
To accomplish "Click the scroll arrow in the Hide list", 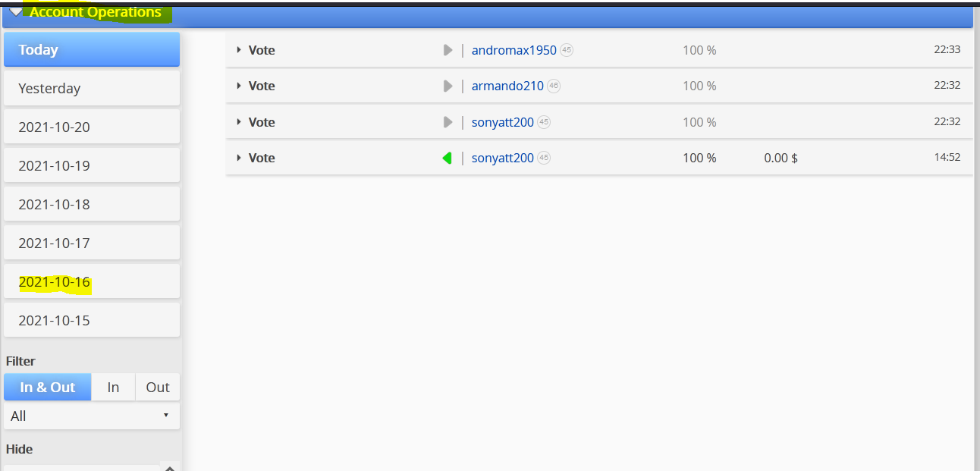I will (170, 467).
